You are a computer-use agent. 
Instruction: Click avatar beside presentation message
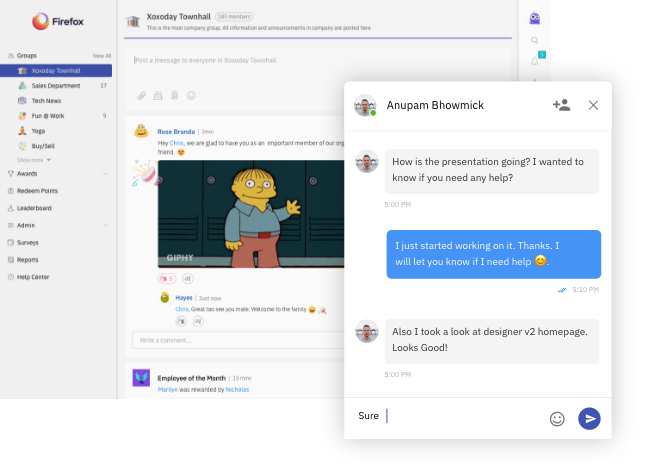point(367,161)
